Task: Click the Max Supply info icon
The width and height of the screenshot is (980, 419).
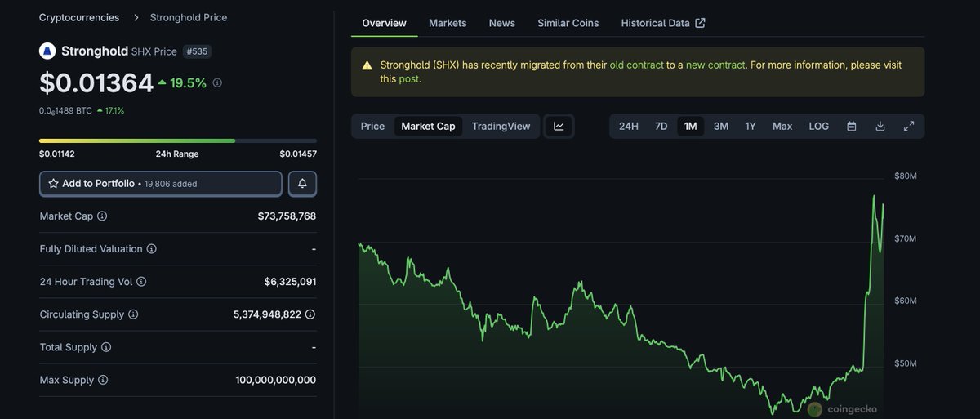Action: (103, 380)
